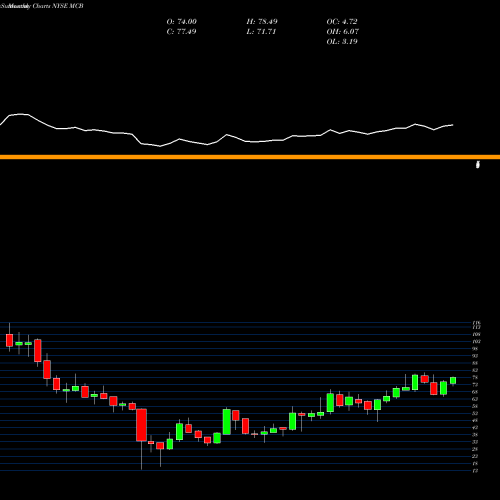
Task: Select the open price 'O: 74.00'
Action: click(182, 22)
